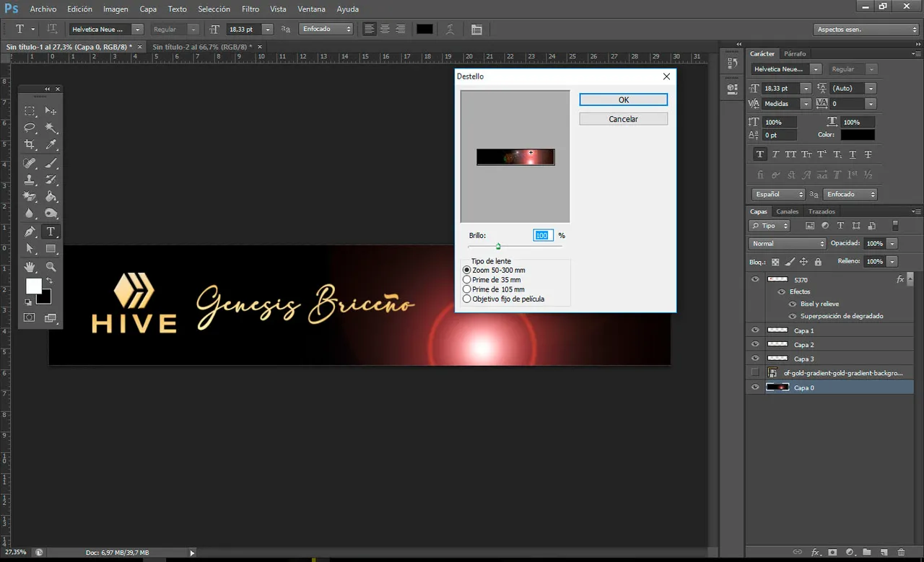
Task: Click the Faux Bold text style icon
Action: (x=760, y=154)
